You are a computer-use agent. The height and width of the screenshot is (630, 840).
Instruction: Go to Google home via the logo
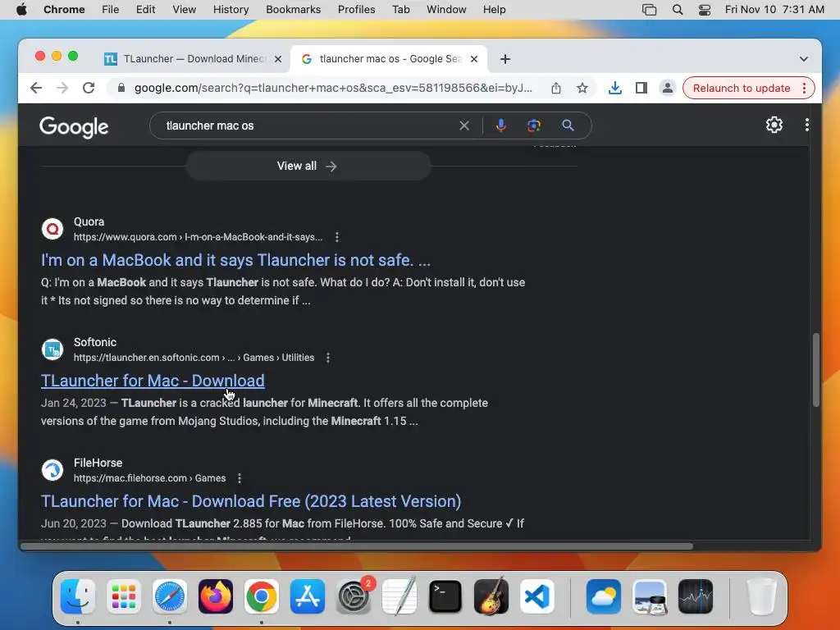(x=74, y=127)
